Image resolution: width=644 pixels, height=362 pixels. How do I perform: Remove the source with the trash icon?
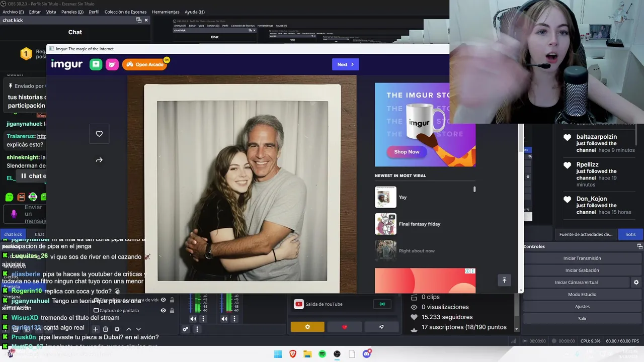point(106,329)
